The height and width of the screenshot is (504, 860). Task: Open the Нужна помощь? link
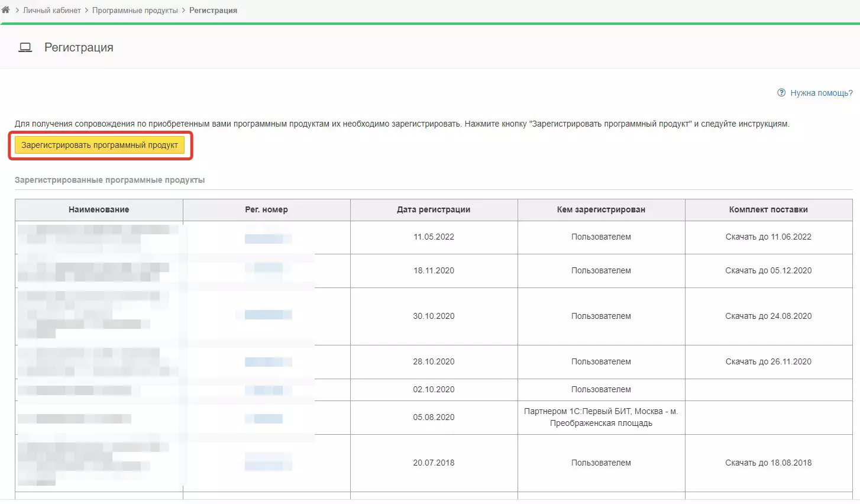point(822,93)
